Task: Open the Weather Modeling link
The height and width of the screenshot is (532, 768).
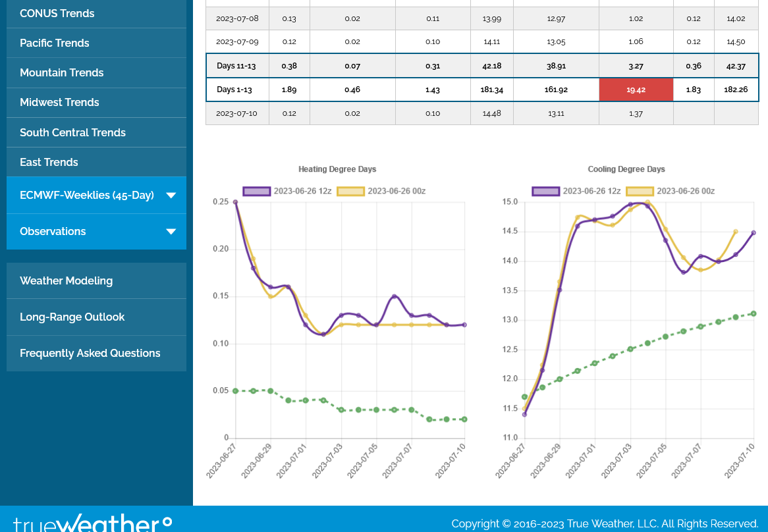Action: coord(66,280)
